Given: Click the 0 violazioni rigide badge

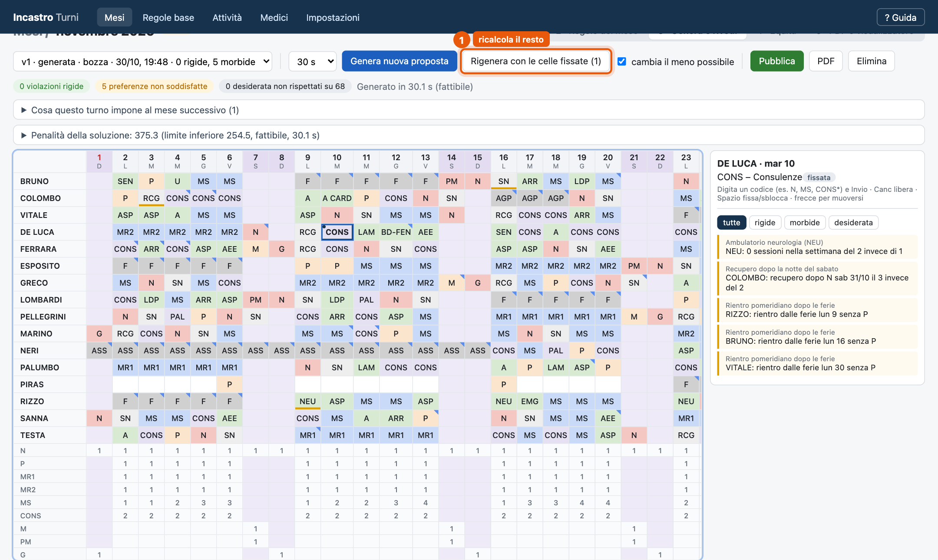Looking at the screenshot, I should coord(51,86).
